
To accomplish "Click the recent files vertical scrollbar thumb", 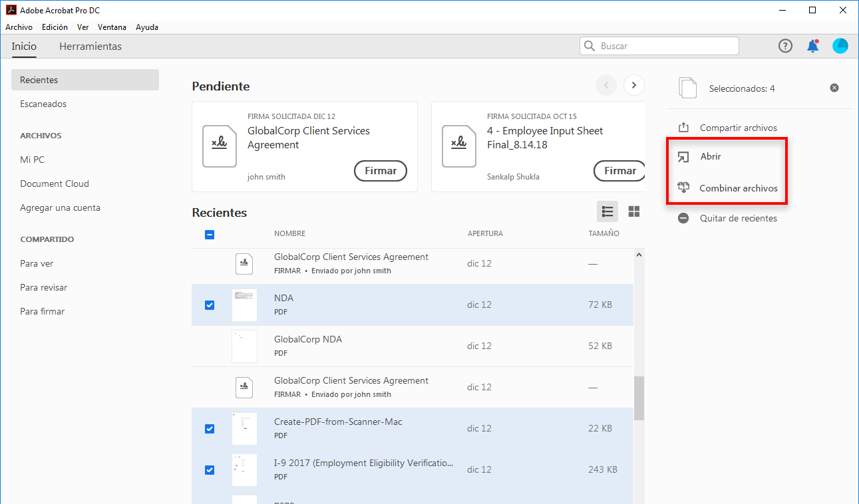I will pos(639,398).
